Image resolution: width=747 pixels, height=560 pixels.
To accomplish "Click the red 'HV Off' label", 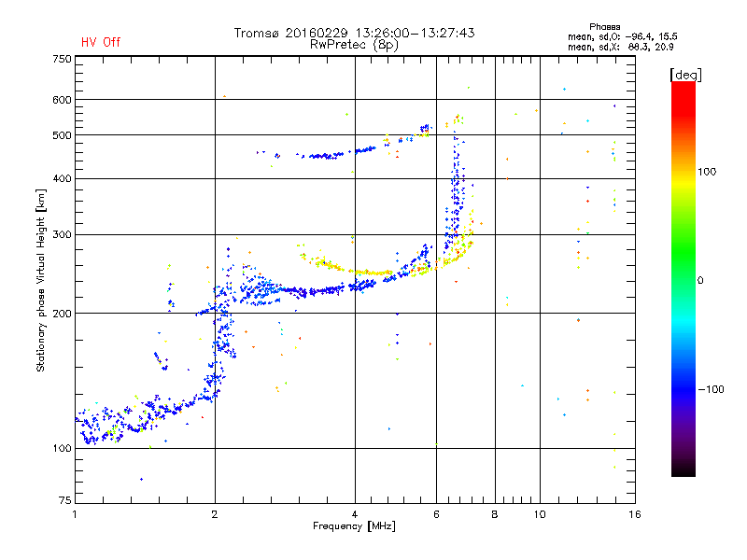I will coord(101,42).
